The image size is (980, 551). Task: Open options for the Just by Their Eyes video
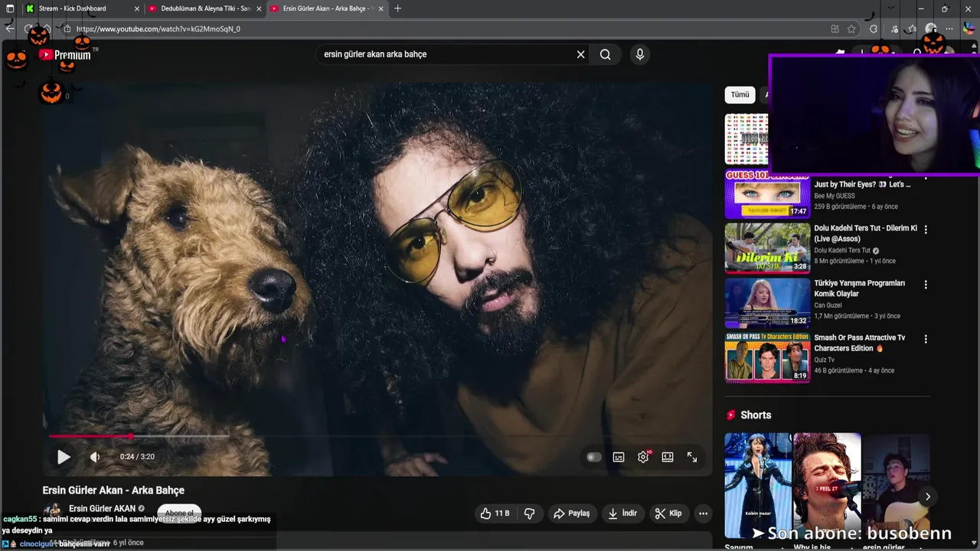point(926,178)
